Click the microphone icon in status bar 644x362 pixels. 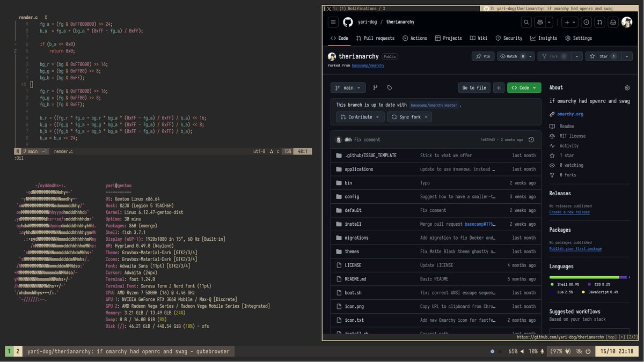(x=542, y=351)
